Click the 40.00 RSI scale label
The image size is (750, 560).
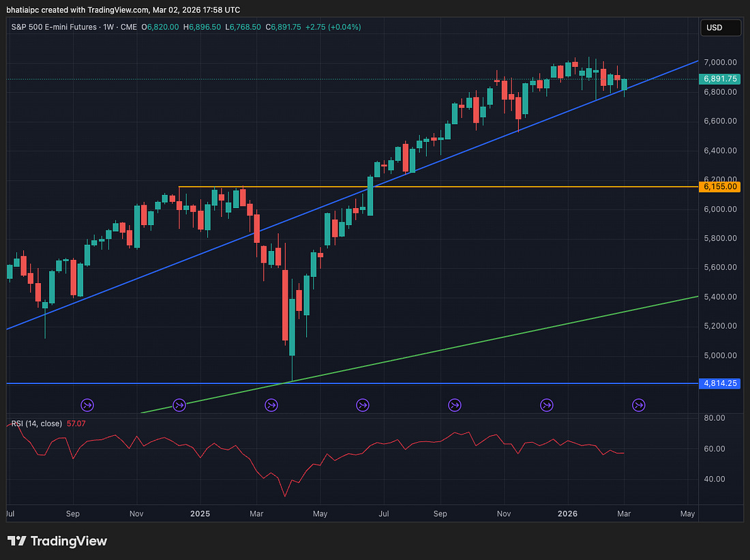click(715, 479)
